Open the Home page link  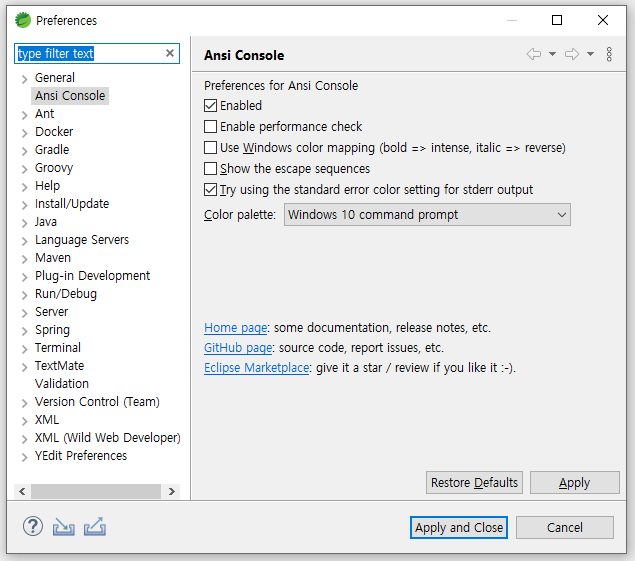click(x=236, y=328)
